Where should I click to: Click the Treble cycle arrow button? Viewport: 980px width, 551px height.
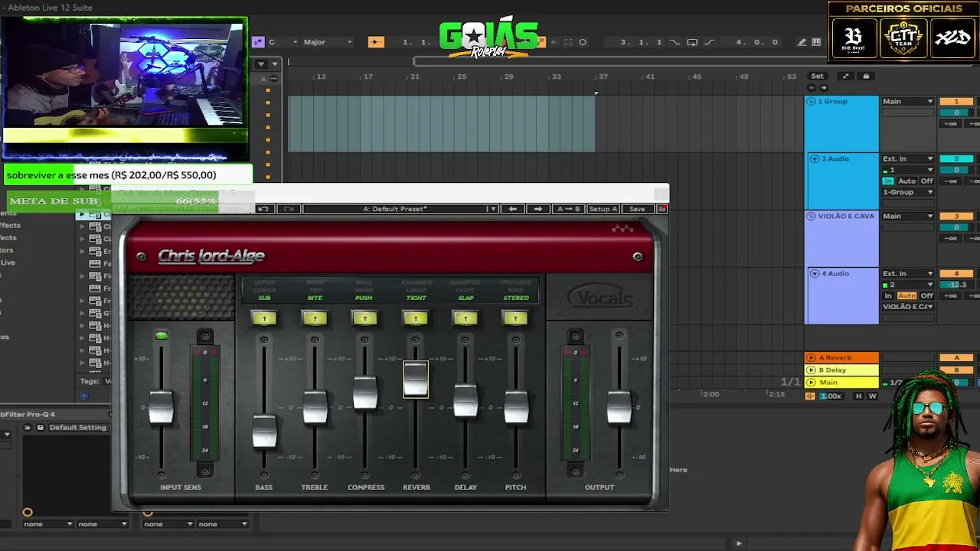[315, 318]
